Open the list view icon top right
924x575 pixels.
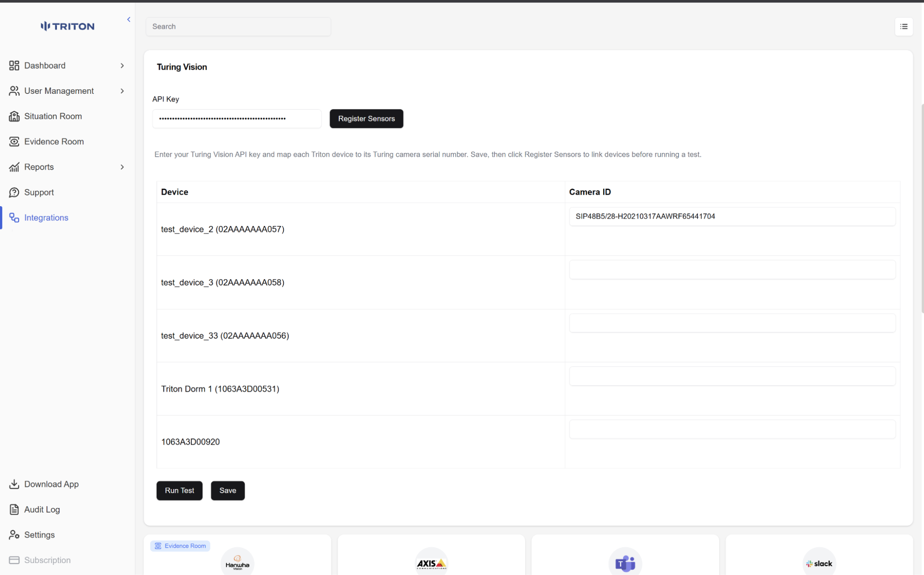click(904, 27)
